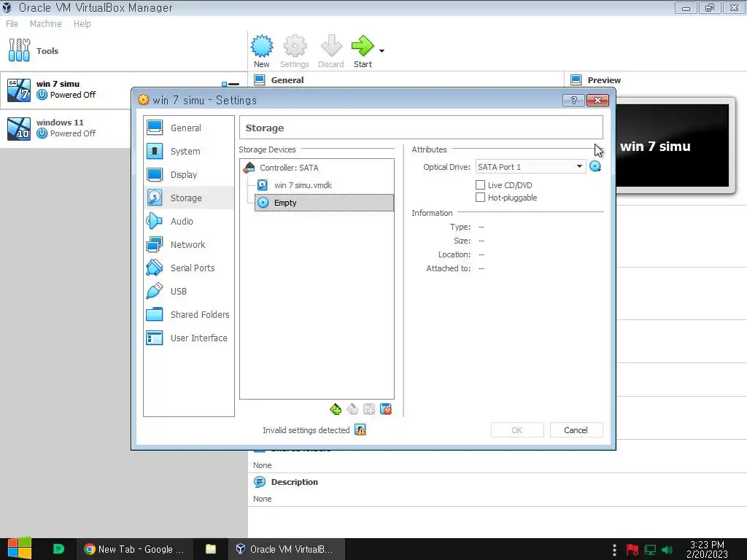The height and width of the screenshot is (560, 747).
Task: Click the disabled OK button
Action: [x=517, y=430]
